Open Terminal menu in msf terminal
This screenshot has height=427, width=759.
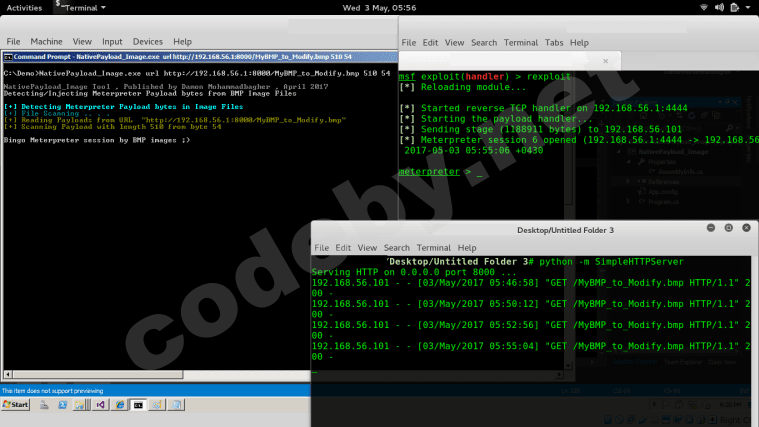click(x=521, y=43)
